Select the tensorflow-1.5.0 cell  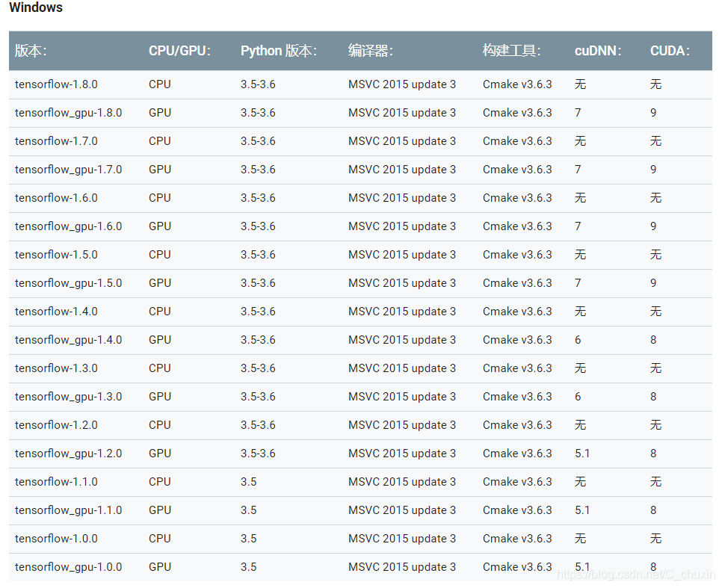tap(56, 255)
